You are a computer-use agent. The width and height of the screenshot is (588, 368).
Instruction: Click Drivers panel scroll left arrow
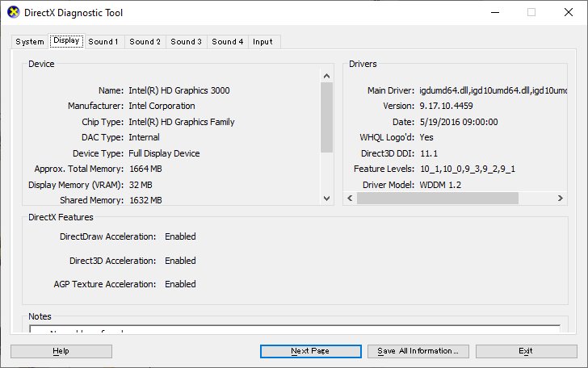pos(350,199)
